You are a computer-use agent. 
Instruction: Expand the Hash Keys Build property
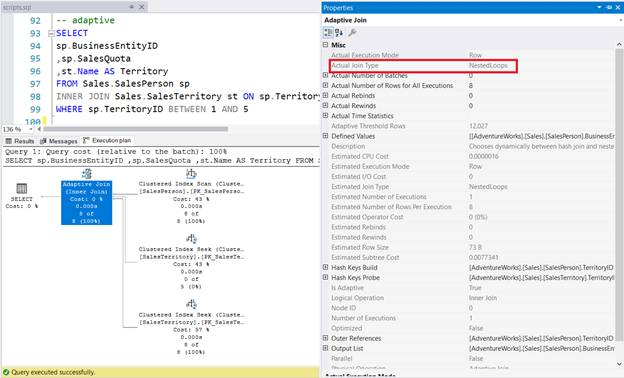coord(326,267)
